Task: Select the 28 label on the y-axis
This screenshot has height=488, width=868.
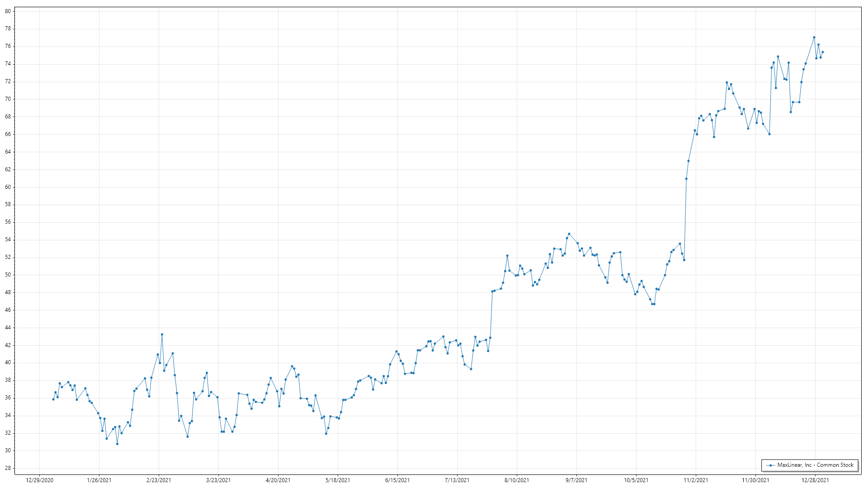Action: point(8,468)
